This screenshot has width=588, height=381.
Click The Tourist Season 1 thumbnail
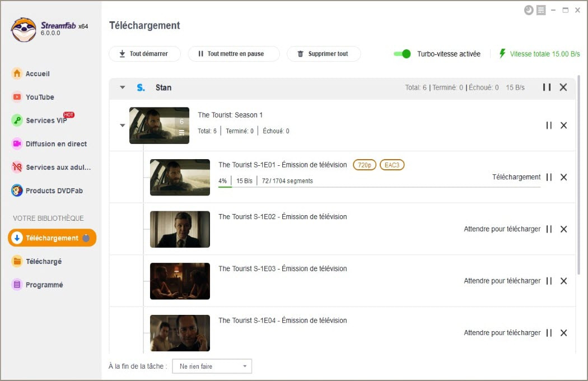(159, 126)
